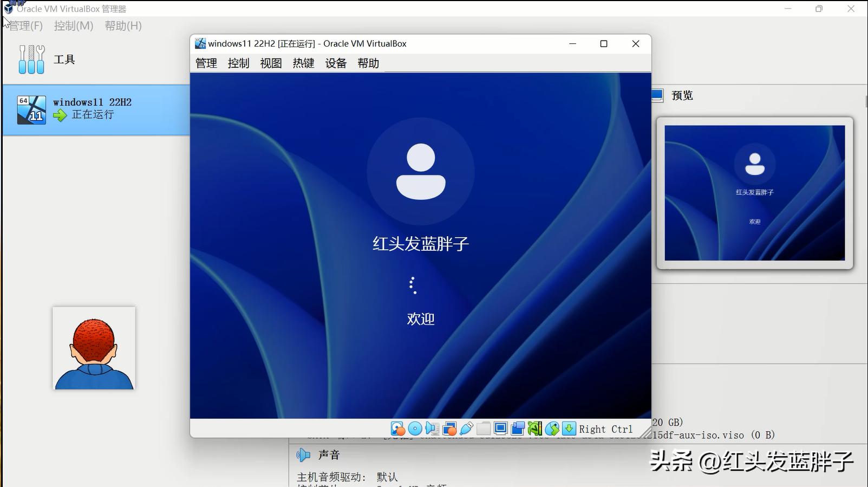Open the 帮助 menu in the VM window
The width and height of the screenshot is (868, 487).
pyautogui.click(x=369, y=63)
